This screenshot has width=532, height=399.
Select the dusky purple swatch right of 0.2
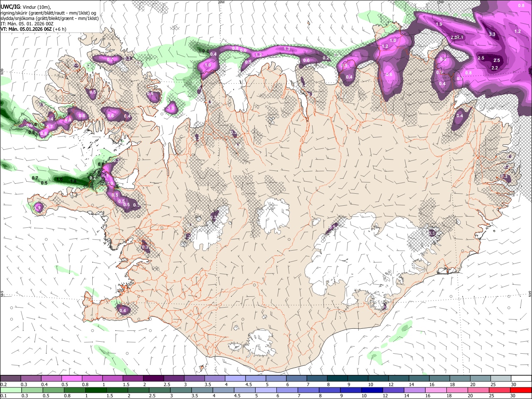pyautogui.click(x=10, y=379)
